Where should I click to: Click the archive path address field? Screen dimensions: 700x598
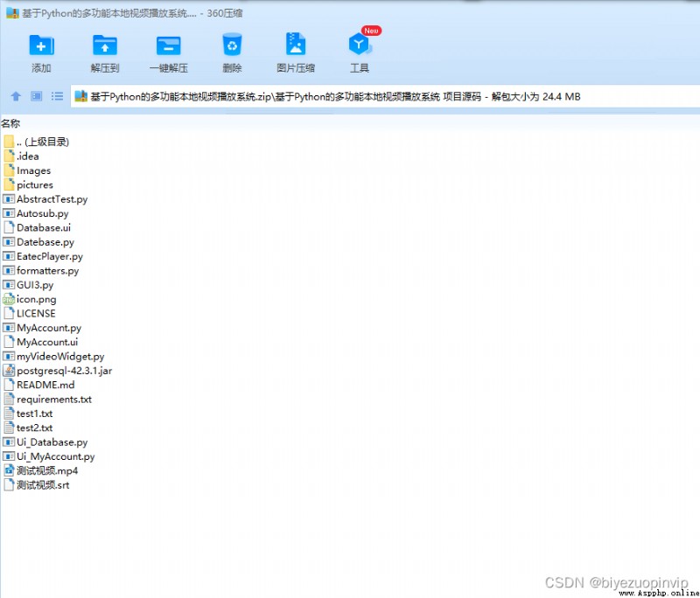click(x=385, y=96)
